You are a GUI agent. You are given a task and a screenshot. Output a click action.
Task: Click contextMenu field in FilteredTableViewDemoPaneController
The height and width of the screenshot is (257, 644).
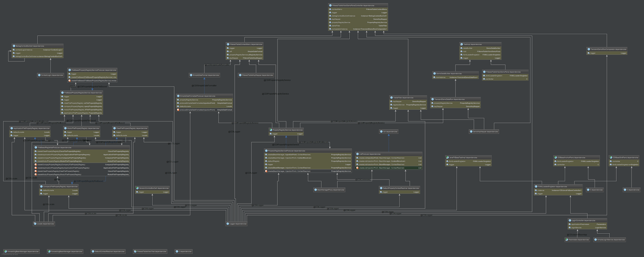click(358, 9)
